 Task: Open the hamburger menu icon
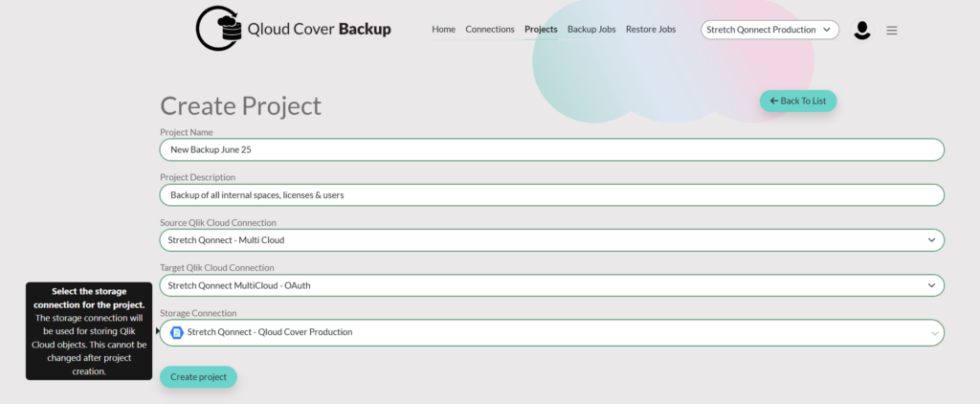pyautogui.click(x=892, y=30)
